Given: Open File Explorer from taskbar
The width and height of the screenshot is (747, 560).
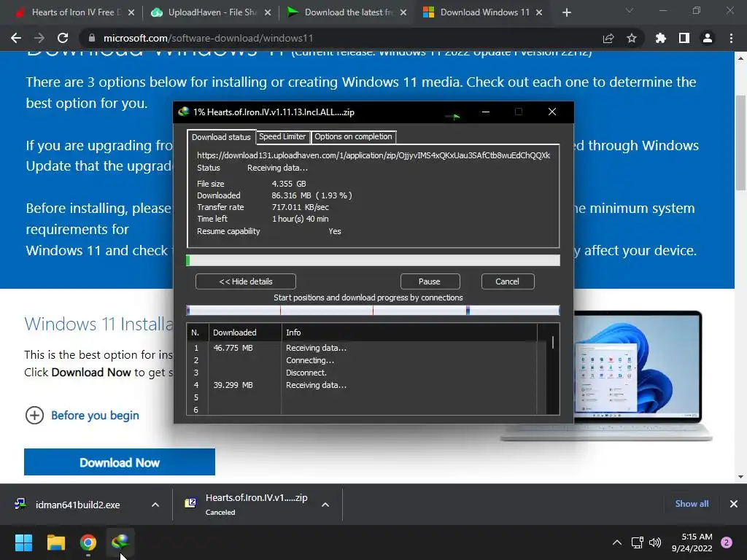Looking at the screenshot, I should (55, 542).
